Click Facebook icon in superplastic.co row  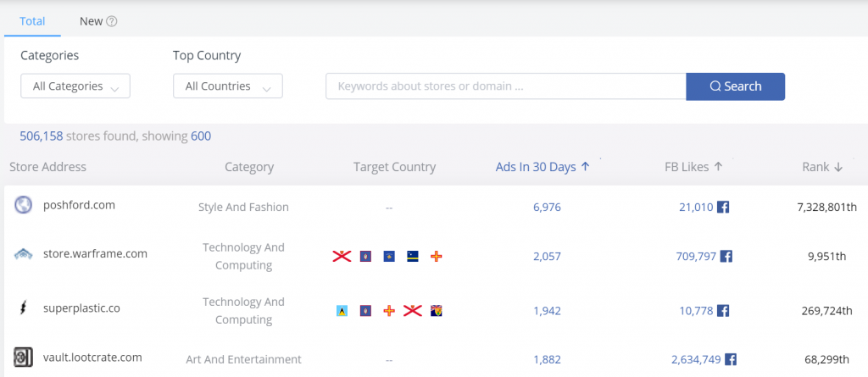[x=723, y=311]
